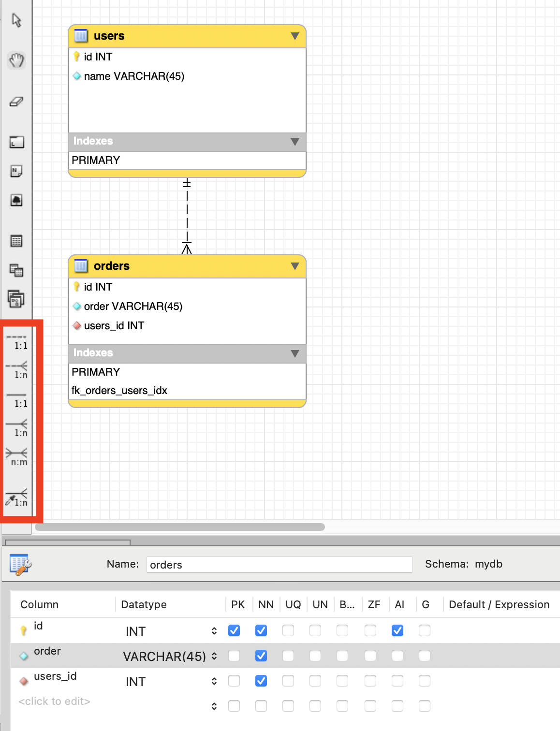Click 'id INT' in orders table diagram
Screen dimensions: 560x731
coord(98,287)
